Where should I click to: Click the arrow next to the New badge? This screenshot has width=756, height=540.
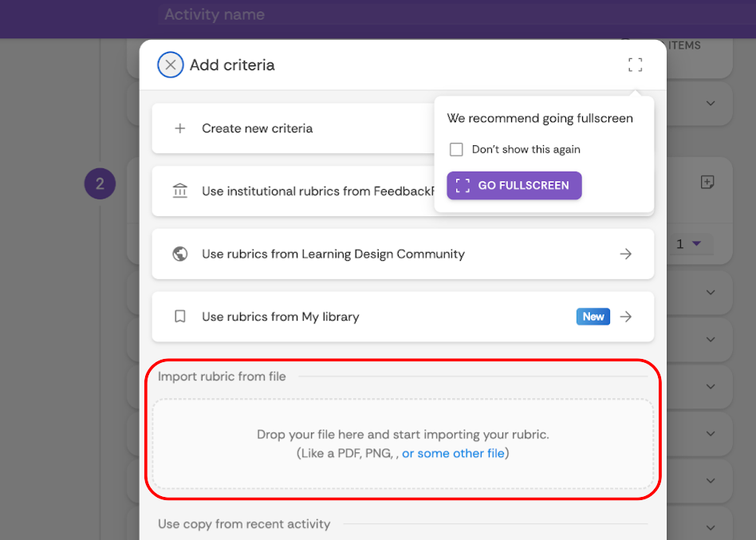coord(626,317)
